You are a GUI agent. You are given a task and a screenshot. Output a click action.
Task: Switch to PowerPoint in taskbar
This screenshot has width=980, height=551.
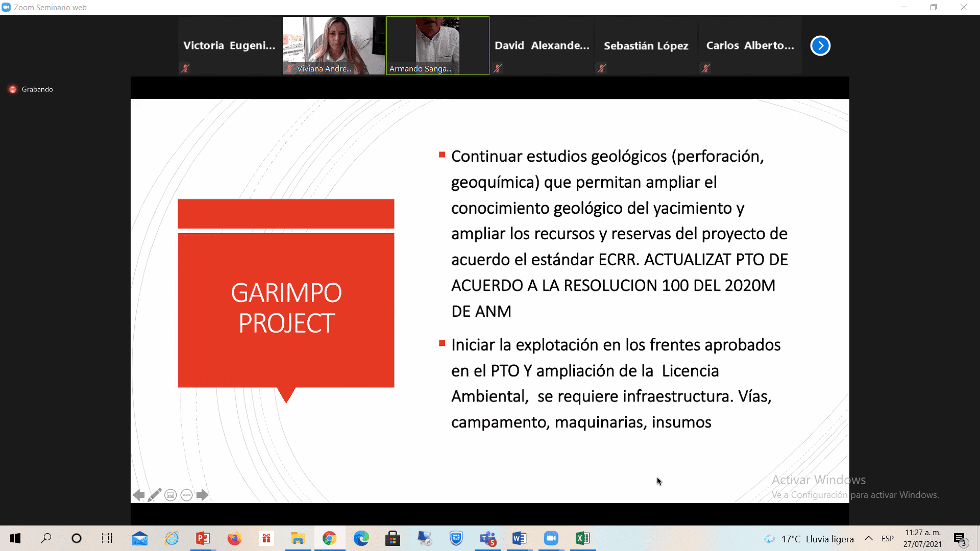tap(203, 538)
